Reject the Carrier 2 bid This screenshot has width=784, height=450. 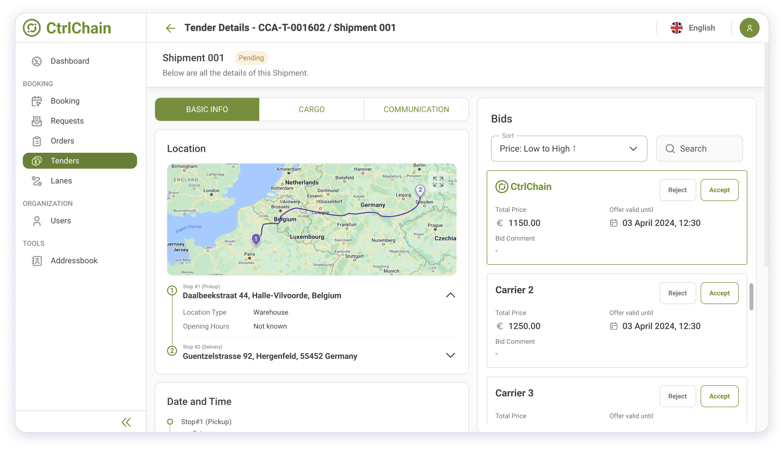pos(678,293)
